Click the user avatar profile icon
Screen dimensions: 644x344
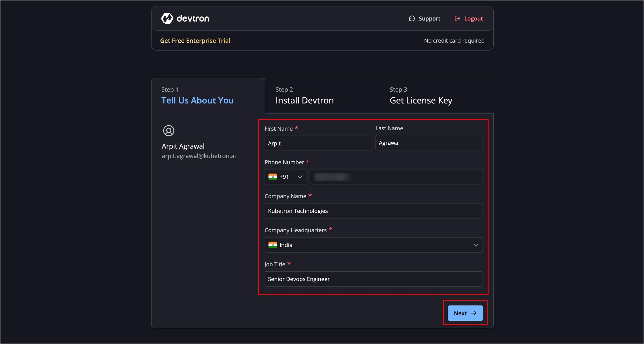[169, 131]
